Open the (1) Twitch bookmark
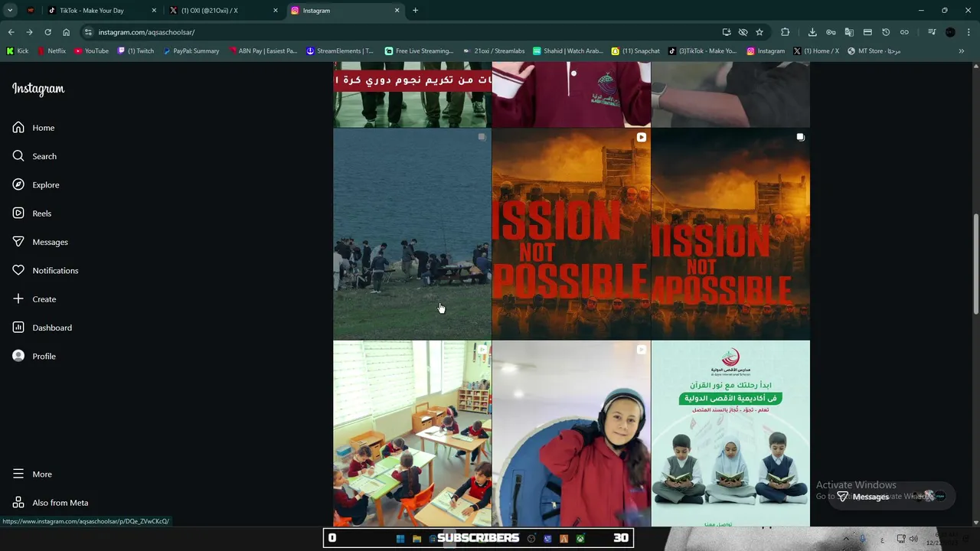980x551 pixels. pos(136,51)
